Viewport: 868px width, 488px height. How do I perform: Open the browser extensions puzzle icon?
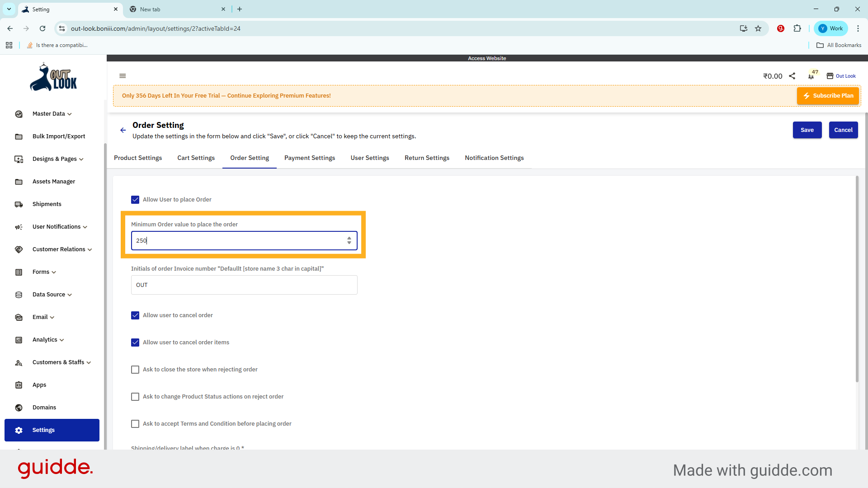pyautogui.click(x=797, y=28)
